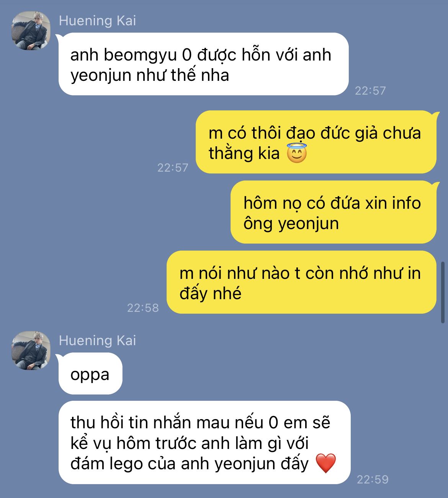The width and height of the screenshot is (448, 498).
Task: Tap the word 'yeonjun' in the 'hôm nọ' message
Action: tap(308, 224)
